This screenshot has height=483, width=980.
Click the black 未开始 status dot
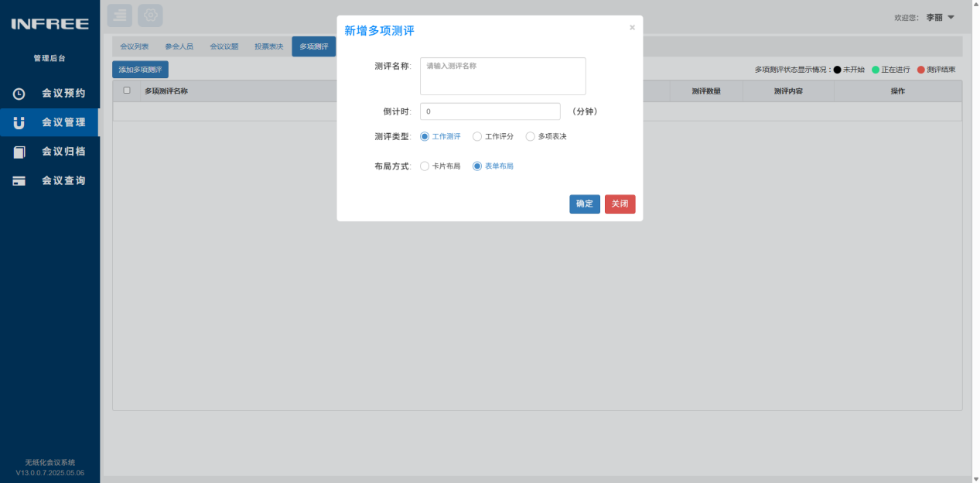(837, 70)
